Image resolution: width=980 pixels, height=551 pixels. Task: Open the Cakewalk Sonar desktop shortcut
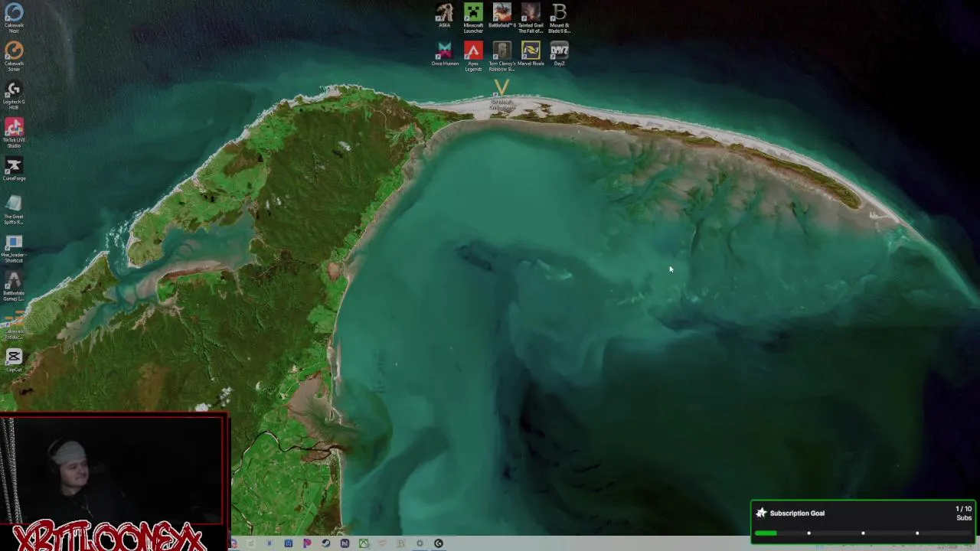(x=14, y=56)
